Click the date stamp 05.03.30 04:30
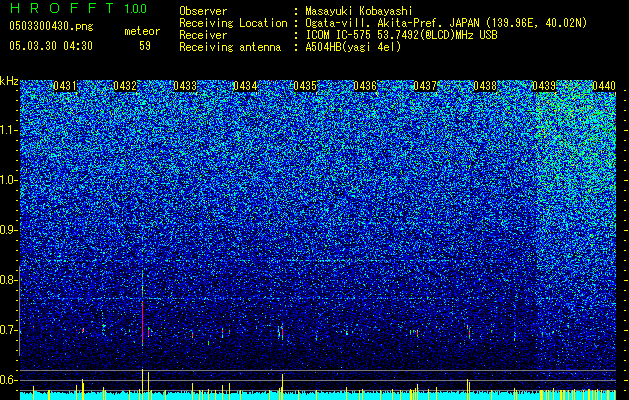The width and height of the screenshot is (629, 400). tap(51, 46)
